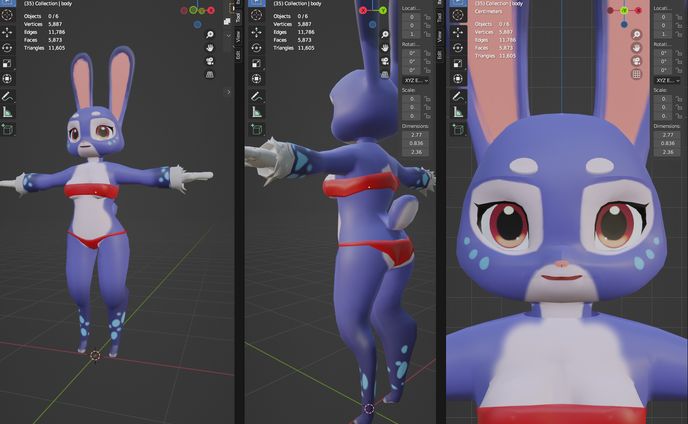Select Add Cube tool in right viewport
This screenshot has width=688, height=424.
[458, 129]
